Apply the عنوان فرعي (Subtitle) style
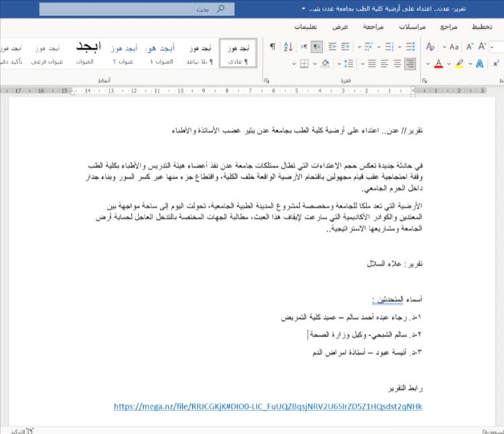Screen dimensions: 504x434 click(47, 53)
